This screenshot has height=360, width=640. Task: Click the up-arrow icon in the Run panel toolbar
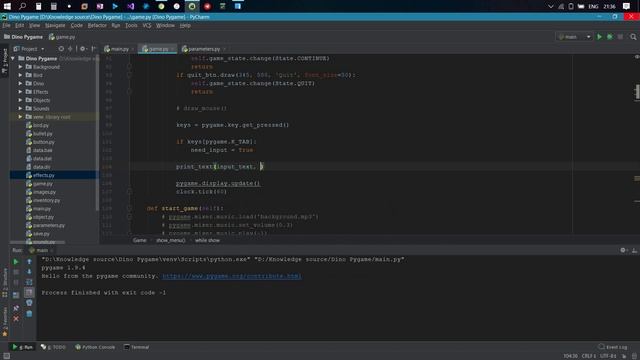[29, 262]
